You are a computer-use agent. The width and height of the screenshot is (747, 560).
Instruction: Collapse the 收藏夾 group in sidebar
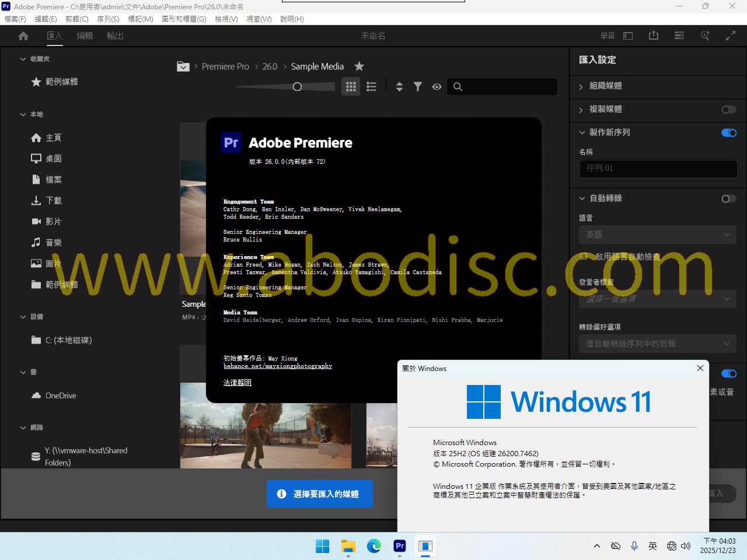pyautogui.click(x=23, y=59)
